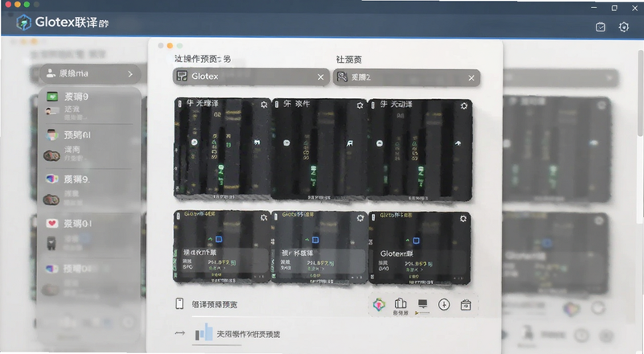The height and width of the screenshot is (354, 644).
Task: Click the blue square icon on middle bottom-row card
Action: [x=316, y=240]
